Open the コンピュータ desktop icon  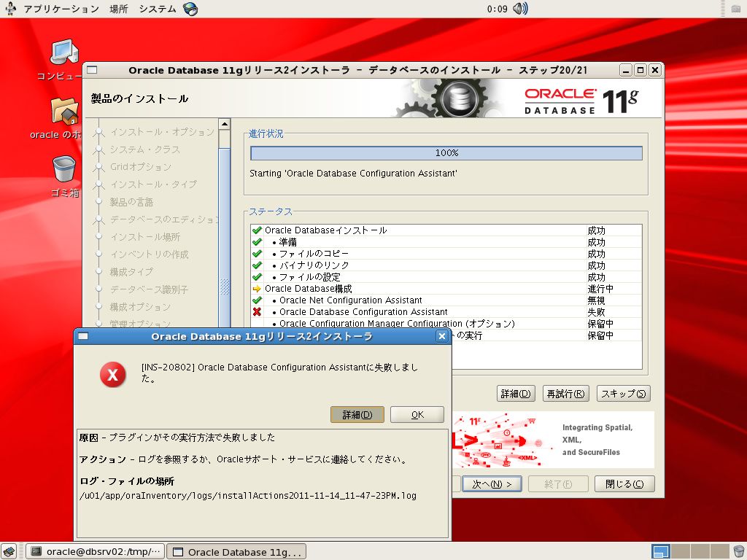pos(64,52)
